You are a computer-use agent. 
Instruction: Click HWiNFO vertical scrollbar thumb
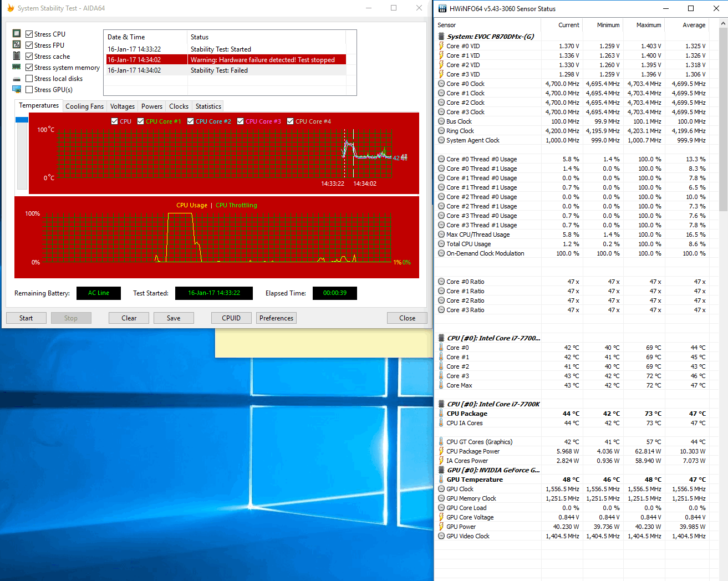[724, 119]
